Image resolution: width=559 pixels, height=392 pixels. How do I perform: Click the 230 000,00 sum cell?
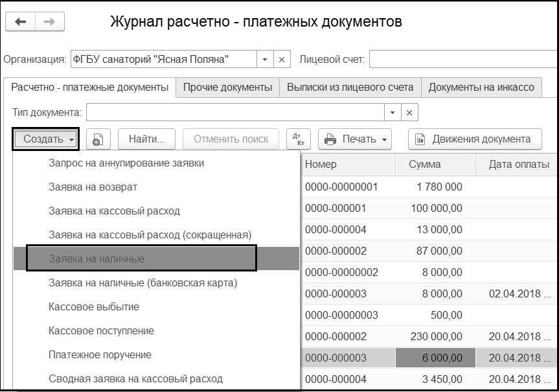click(x=435, y=337)
